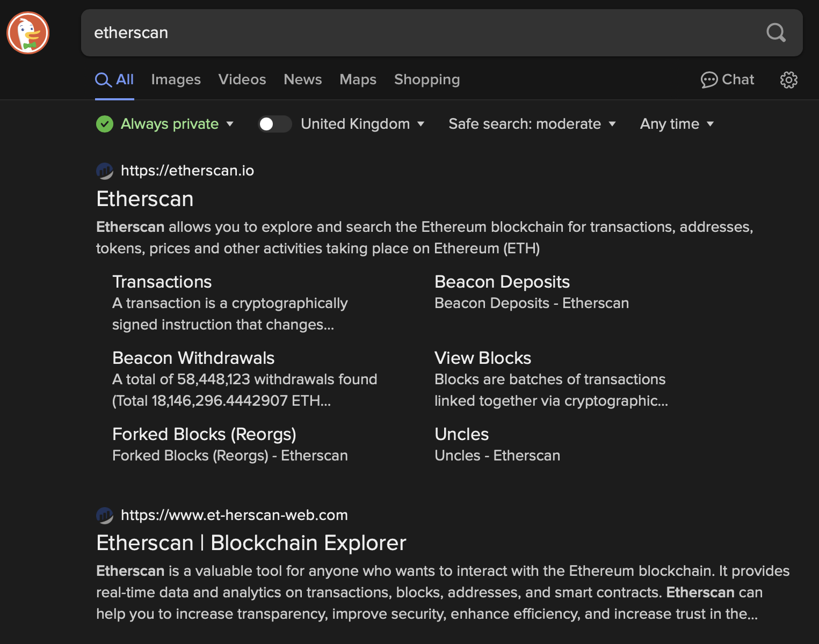Image resolution: width=819 pixels, height=644 pixels.
Task: Open the Safe search: moderate dropdown
Action: coord(532,124)
